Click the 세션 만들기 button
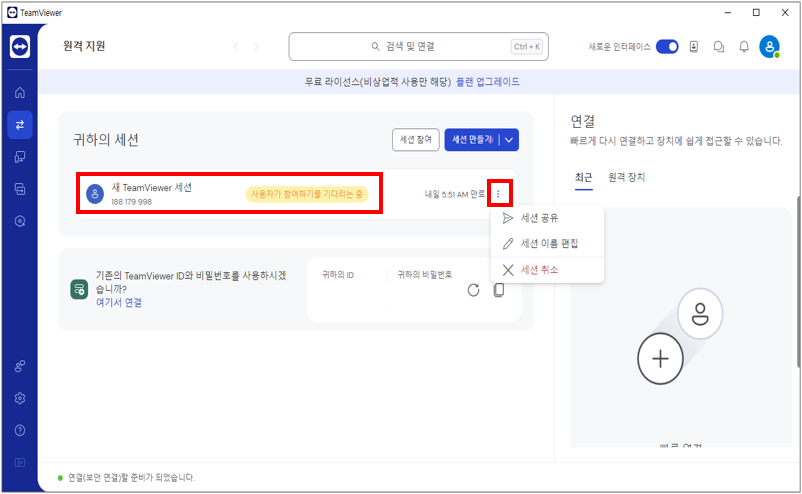 click(472, 140)
